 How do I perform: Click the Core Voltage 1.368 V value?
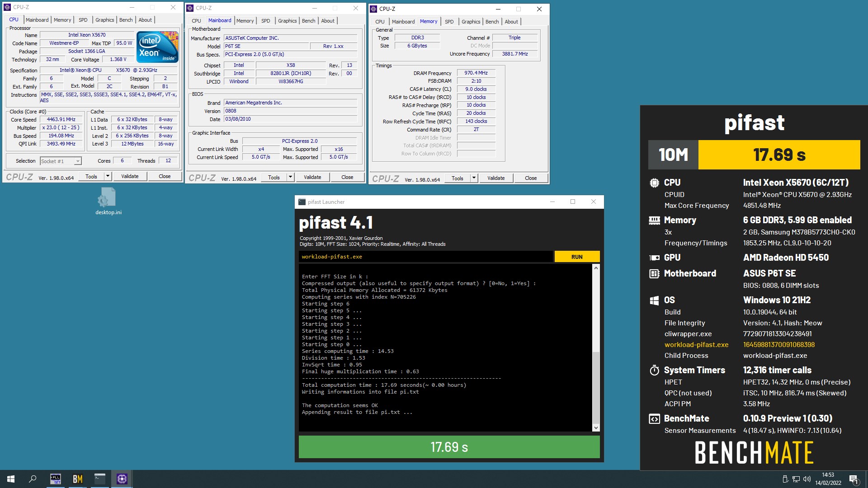118,60
